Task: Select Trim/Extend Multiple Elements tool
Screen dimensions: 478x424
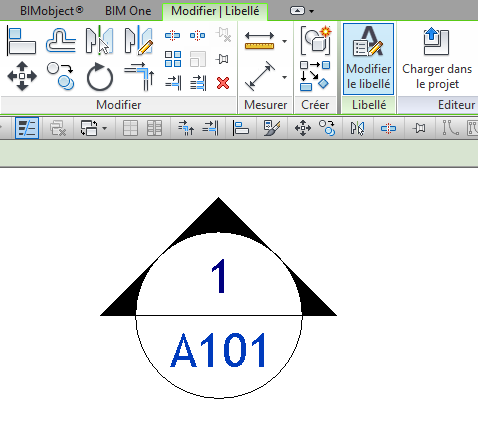Action: pos(198,83)
